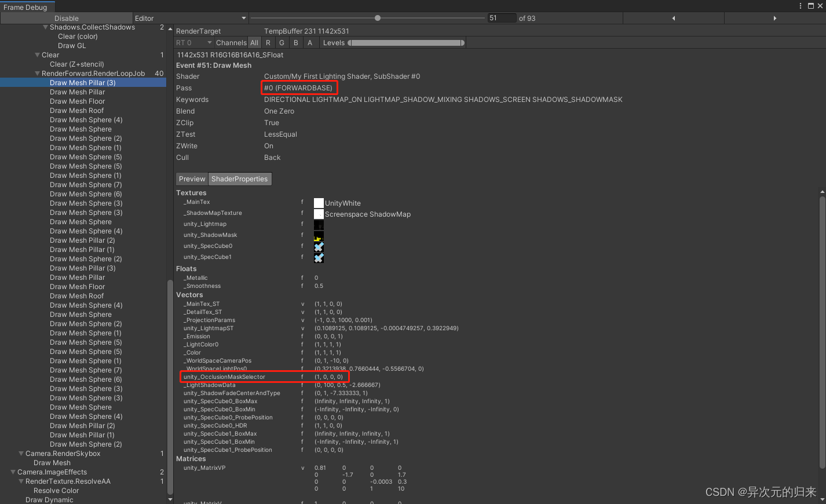Click the _ShadowMapTexture thumbnail
The width and height of the screenshot is (826, 504).
click(319, 214)
